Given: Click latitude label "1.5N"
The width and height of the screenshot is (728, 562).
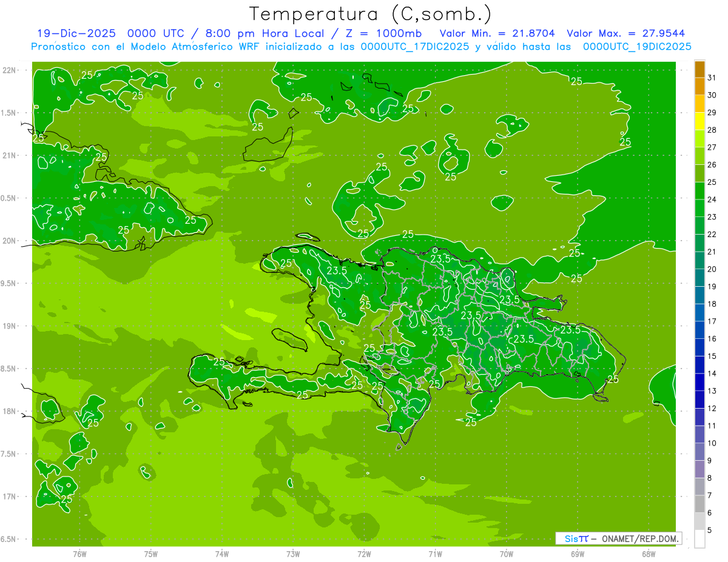Looking at the screenshot, I should pos(9,113).
